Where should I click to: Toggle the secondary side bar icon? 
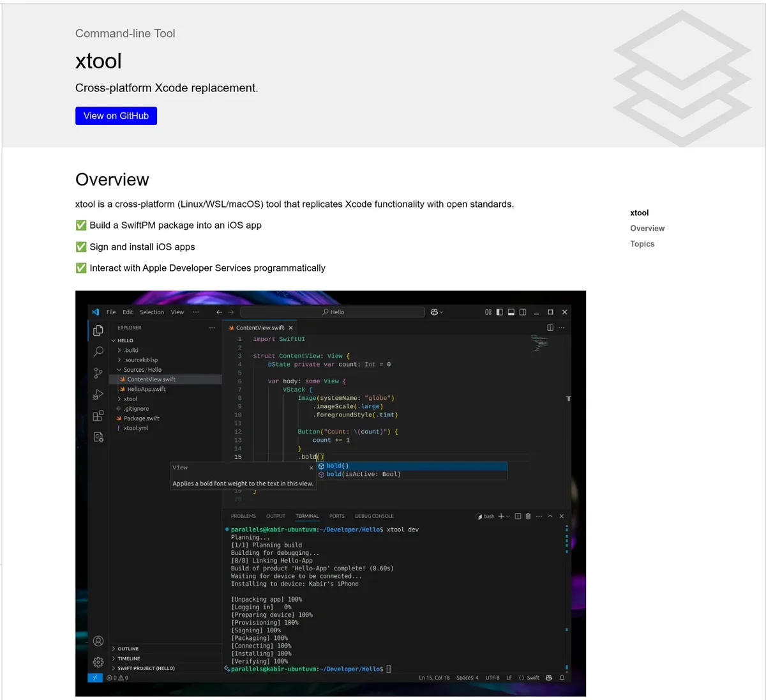tap(523, 312)
